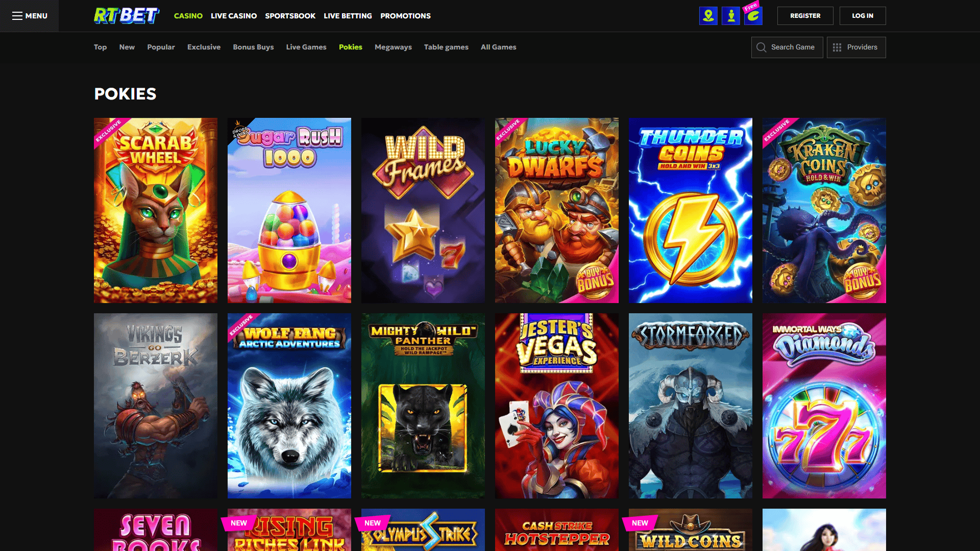Open the trophy statue icon in header

coord(731,16)
